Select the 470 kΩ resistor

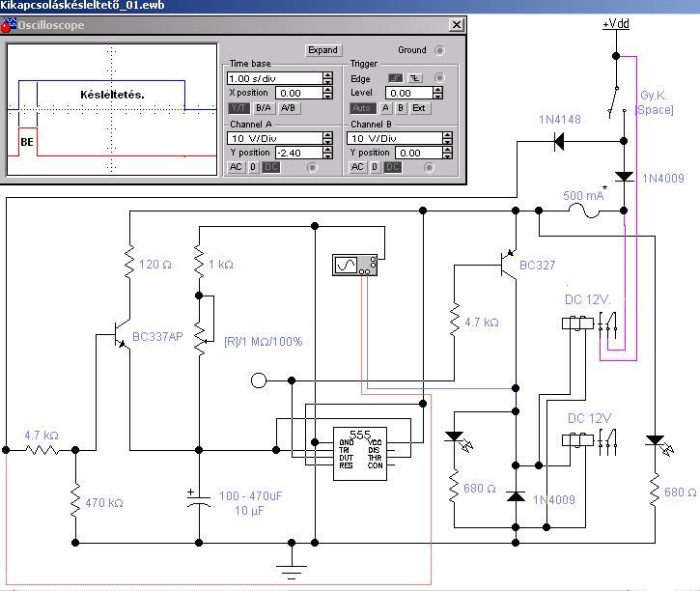coord(75,501)
